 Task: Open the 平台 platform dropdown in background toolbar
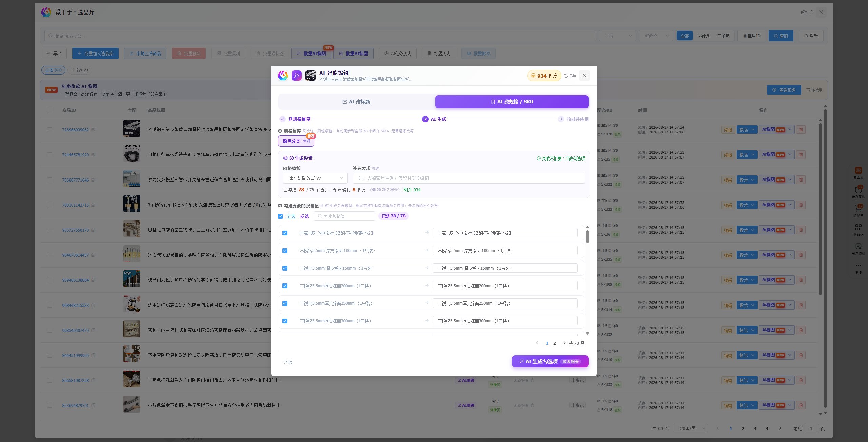tap(617, 36)
